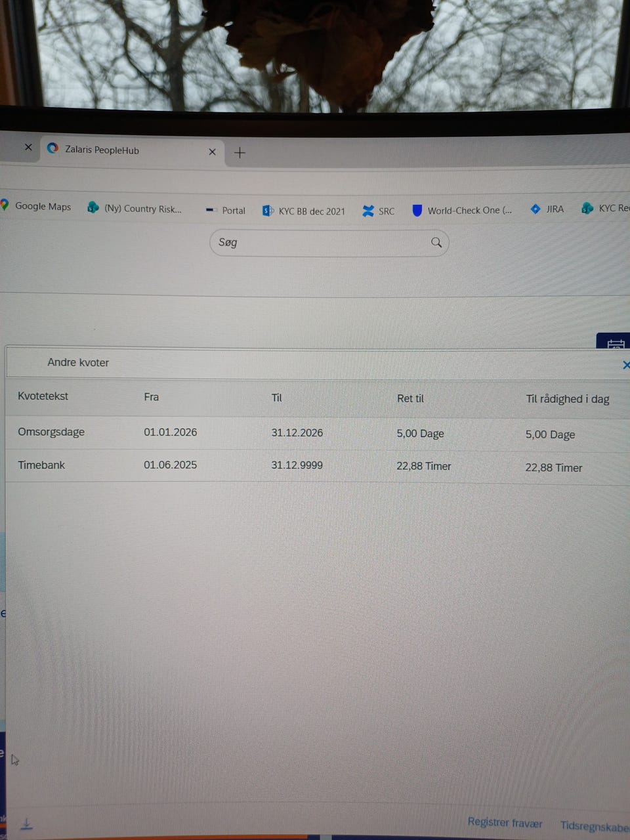Open the Google Maps bookmark

pyautogui.click(x=36, y=206)
